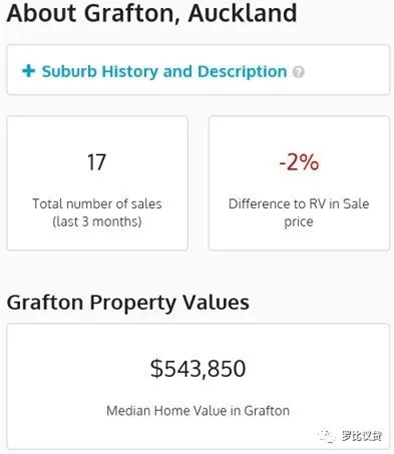Click the $543,850 median value figure
This screenshot has width=394, height=454.
tap(198, 369)
